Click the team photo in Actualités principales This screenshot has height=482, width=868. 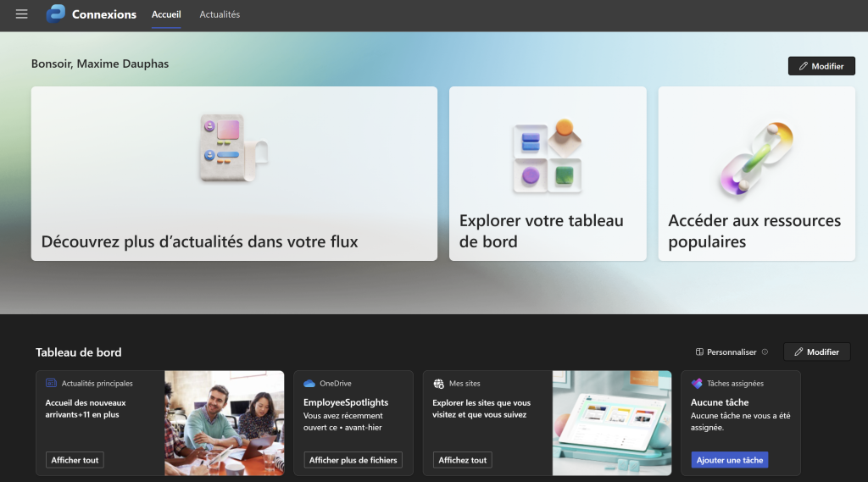coord(224,422)
